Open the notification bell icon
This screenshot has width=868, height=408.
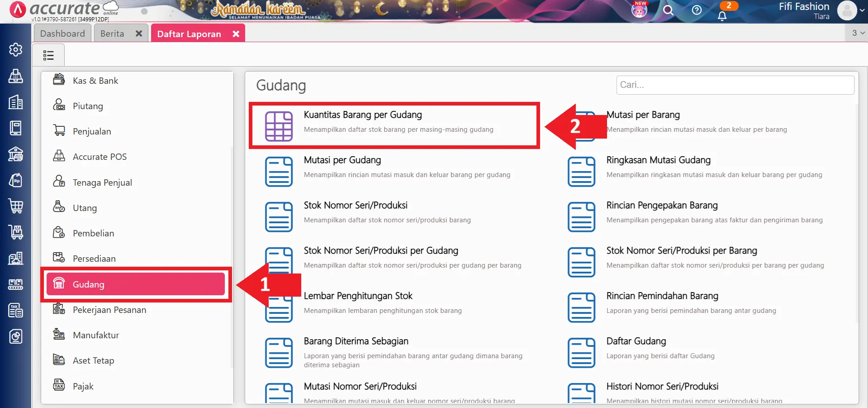point(722,16)
